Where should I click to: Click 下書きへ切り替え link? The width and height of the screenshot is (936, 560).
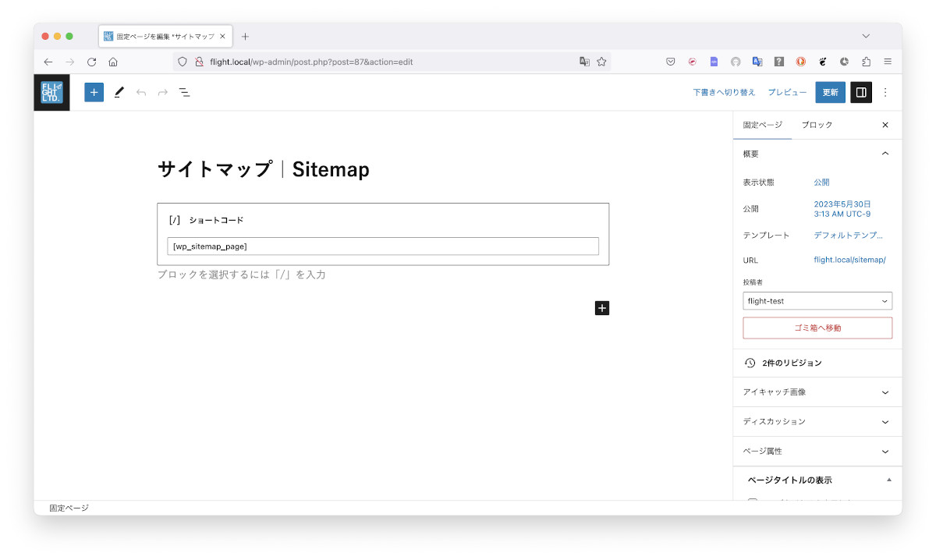tap(724, 92)
